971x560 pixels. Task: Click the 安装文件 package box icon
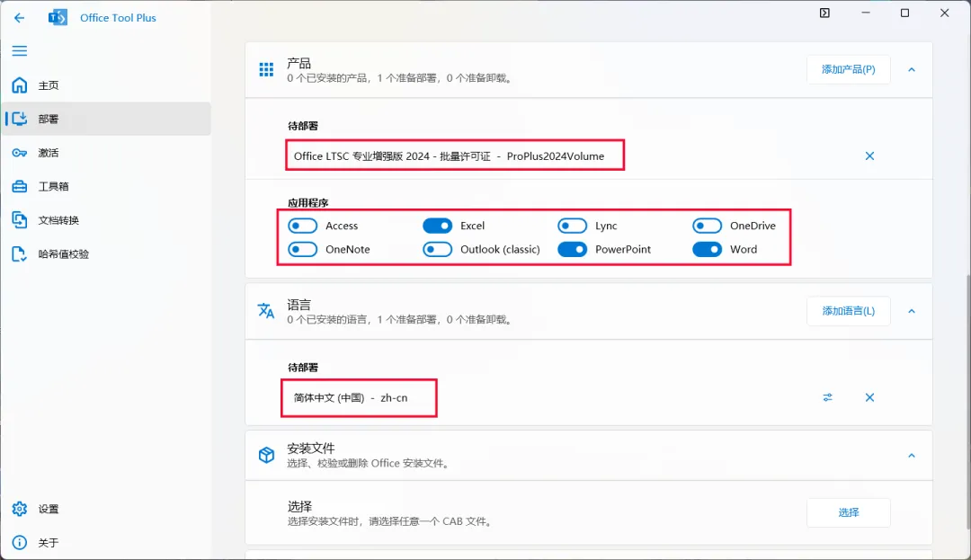click(266, 455)
